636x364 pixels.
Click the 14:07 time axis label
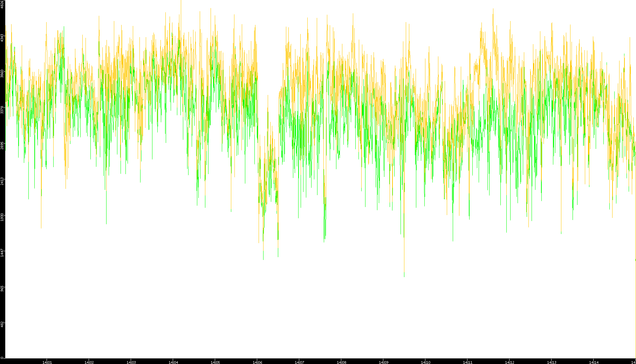point(299,362)
